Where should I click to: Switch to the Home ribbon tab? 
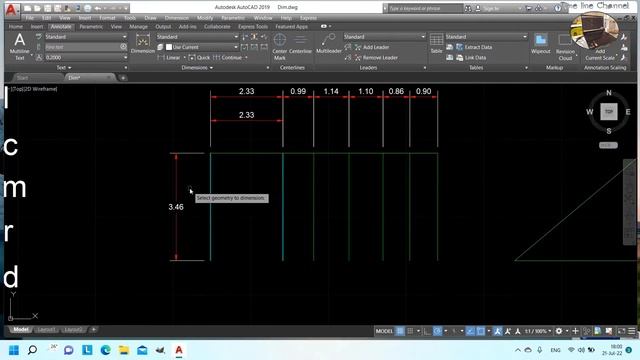tap(16, 27)
